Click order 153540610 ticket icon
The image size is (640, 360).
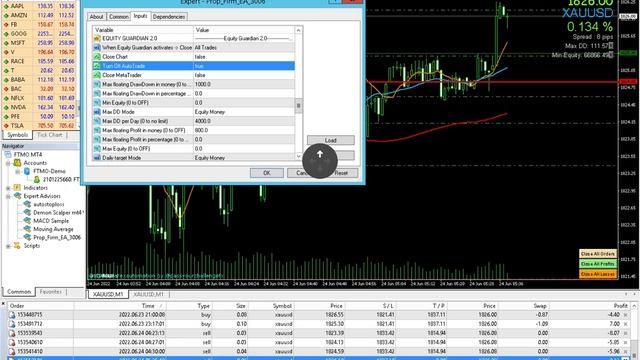tap(12, 342)
